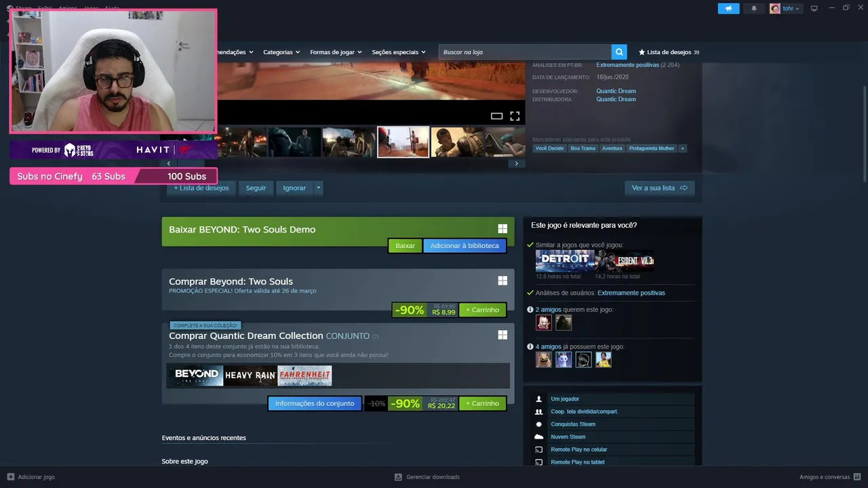This screenshot has height=488, width=868.
Task: Click the Boa Trama tag
Action: click(x=583, y=148)
